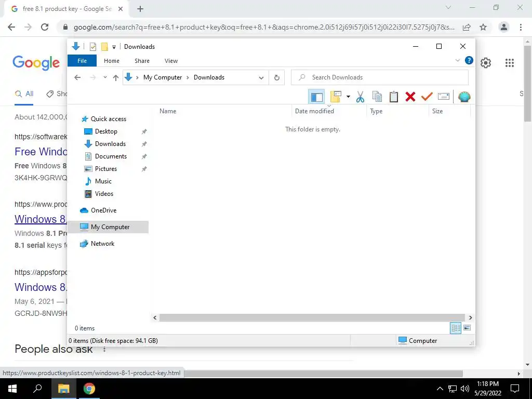Screen dimensions: 532x399
Task: Click Downloads in address breadcrumb
Action: [x=209, y=77]
